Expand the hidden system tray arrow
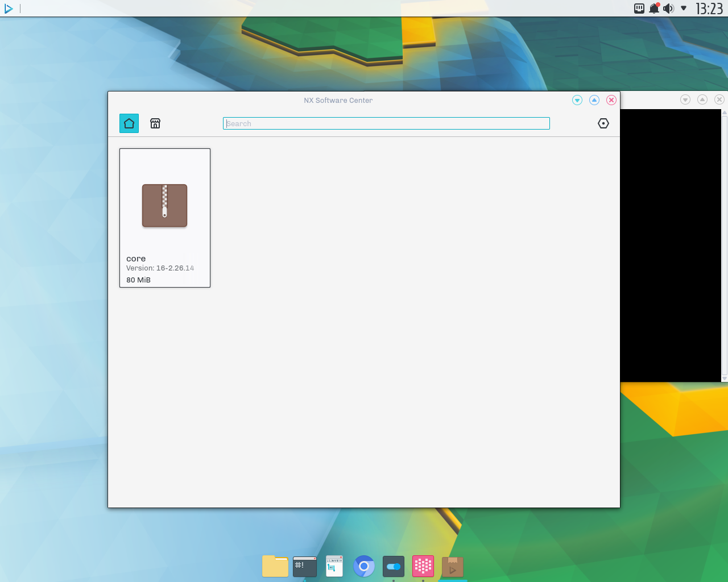The height and width of the screenshot is (582, 728). [x=684, y=8]
